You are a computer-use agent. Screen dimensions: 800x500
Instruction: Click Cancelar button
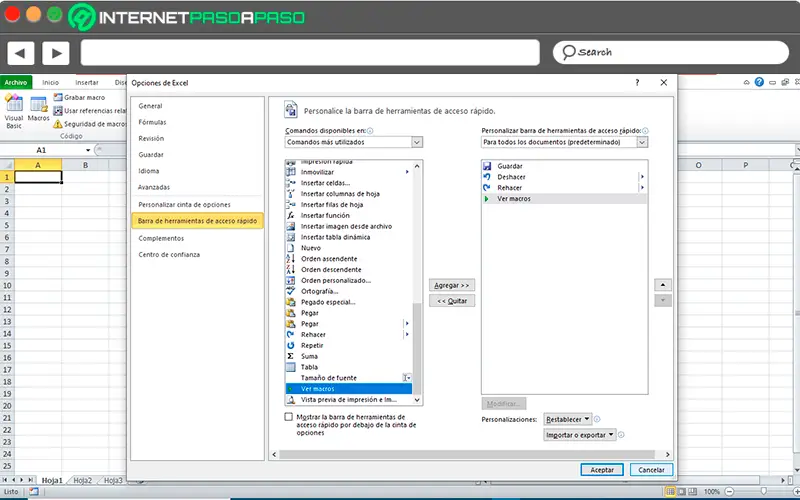[x=651, y=470]
